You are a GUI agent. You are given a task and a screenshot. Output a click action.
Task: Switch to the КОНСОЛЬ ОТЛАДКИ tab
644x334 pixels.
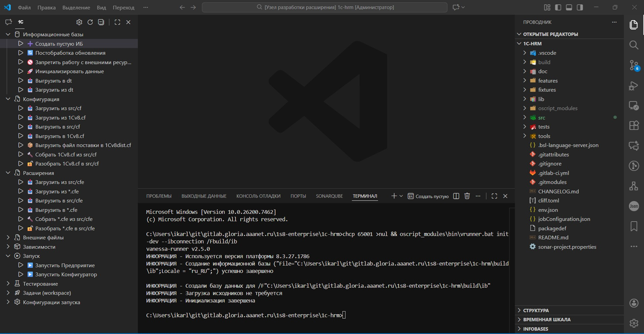pyautogui.click(x=258, y=196)
